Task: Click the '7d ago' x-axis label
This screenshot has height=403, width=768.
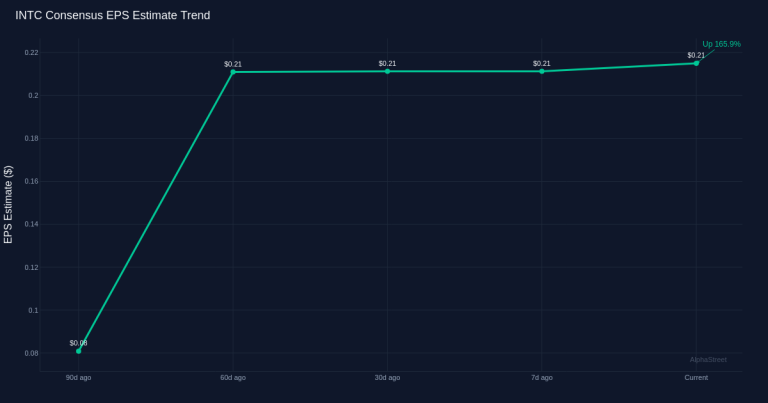Action: pyautogui.click(x=542, y=378)
